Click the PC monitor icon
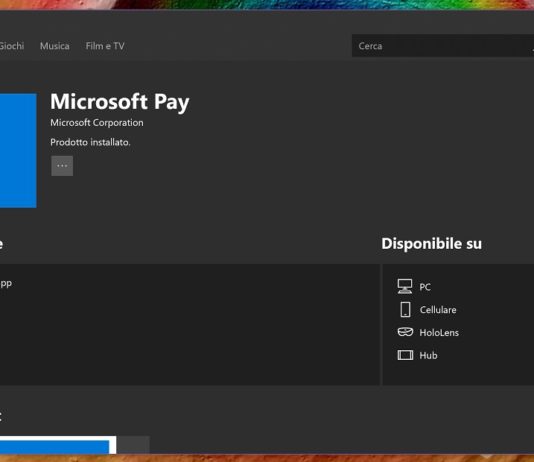This screenshot has width=534, height=462. pyautogui.click(x=405, y=286)
